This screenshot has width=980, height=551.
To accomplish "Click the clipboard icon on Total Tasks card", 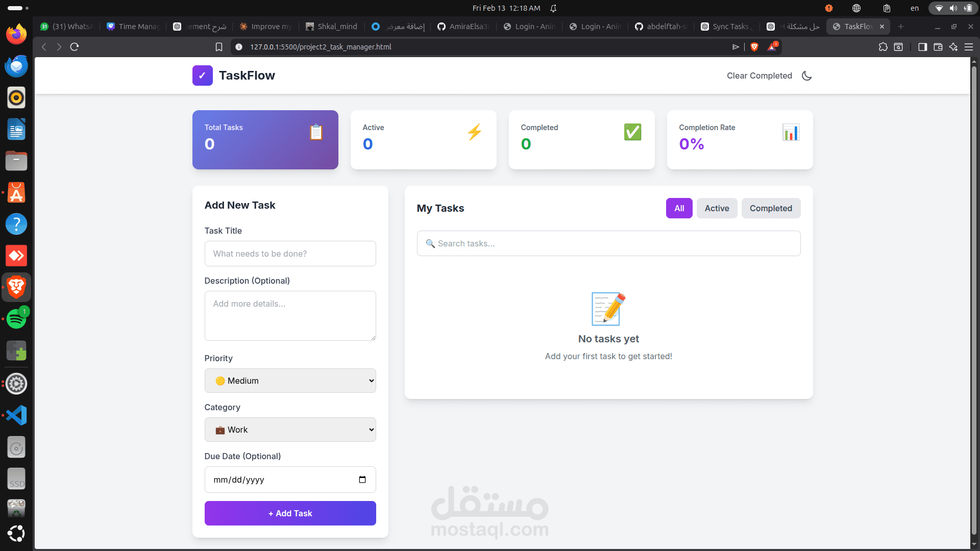I will [316, 132].
